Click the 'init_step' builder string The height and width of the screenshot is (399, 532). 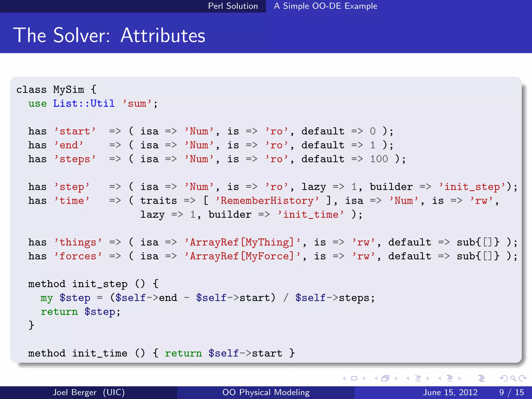point(473,187)
